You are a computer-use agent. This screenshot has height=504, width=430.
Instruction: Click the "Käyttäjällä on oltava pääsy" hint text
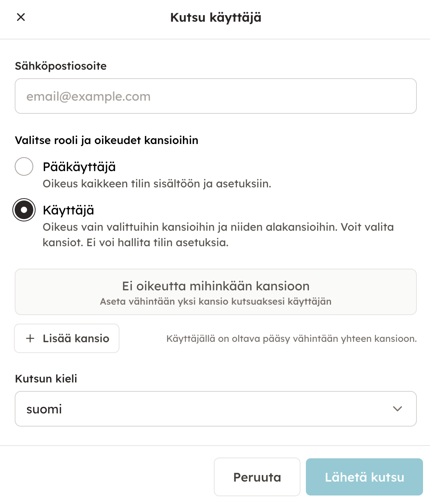(291, 339)
